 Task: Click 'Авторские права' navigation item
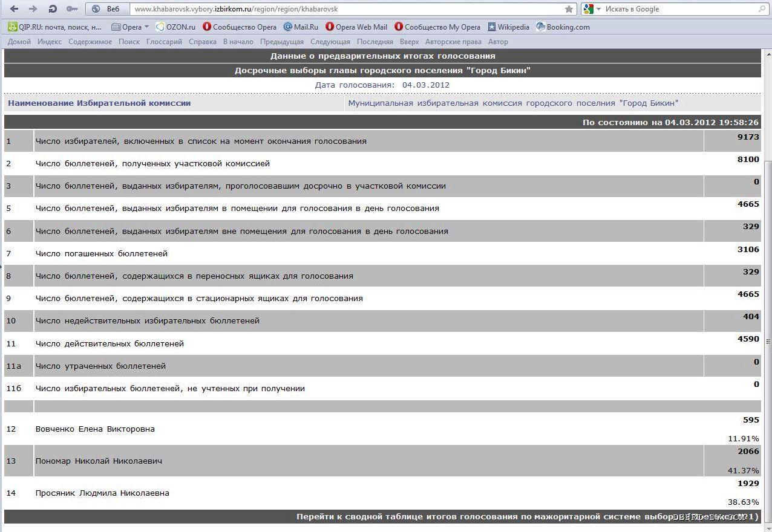453,42
